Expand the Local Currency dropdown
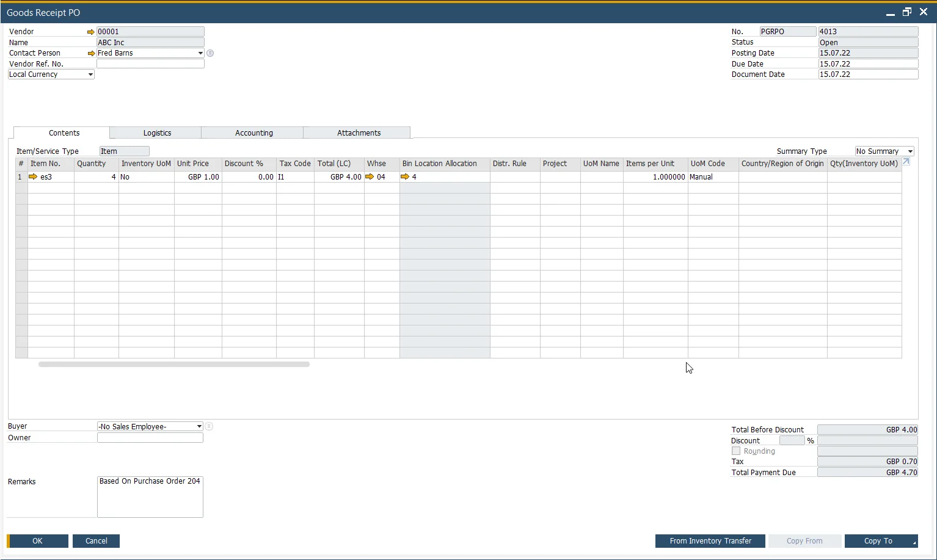 [90, 75]
